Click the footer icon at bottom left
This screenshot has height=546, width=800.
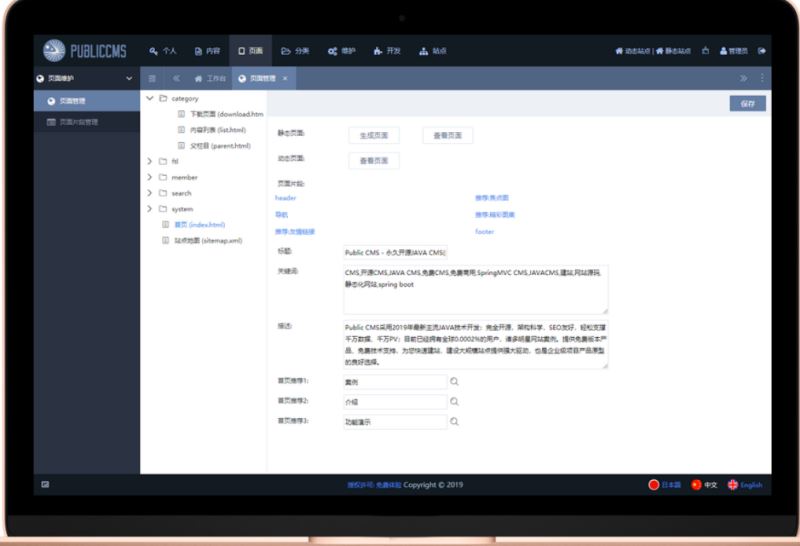(x=45, y=484)
